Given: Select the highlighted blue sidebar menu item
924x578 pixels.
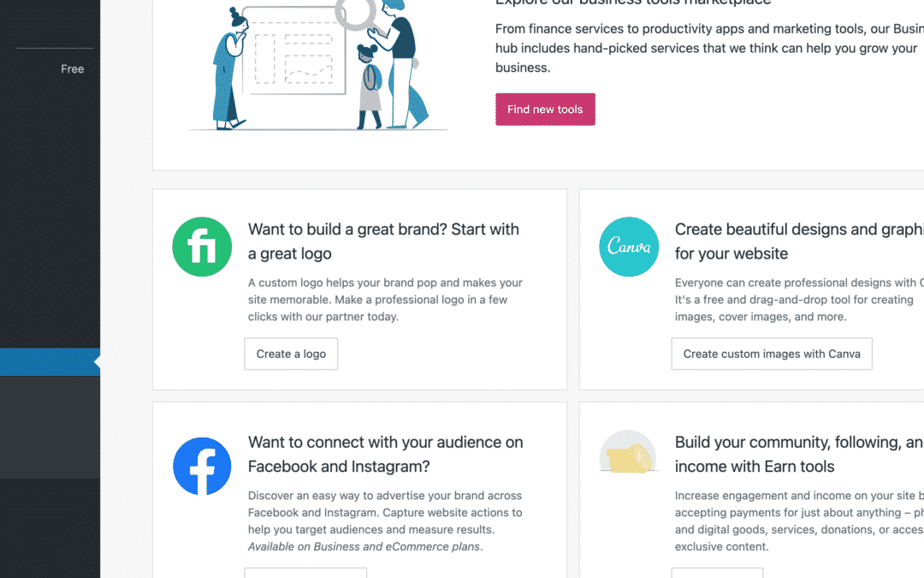Looking at the screenshot, I should click(50, 362).
